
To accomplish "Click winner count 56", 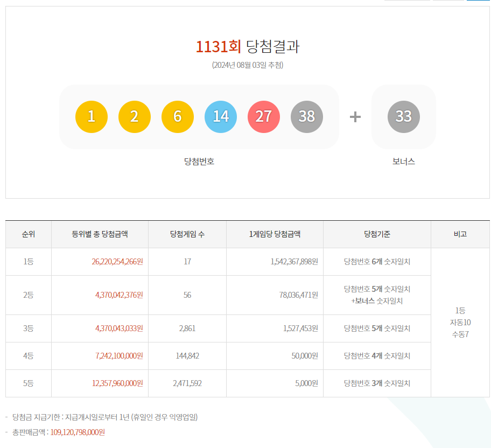I will coord(187,295).
